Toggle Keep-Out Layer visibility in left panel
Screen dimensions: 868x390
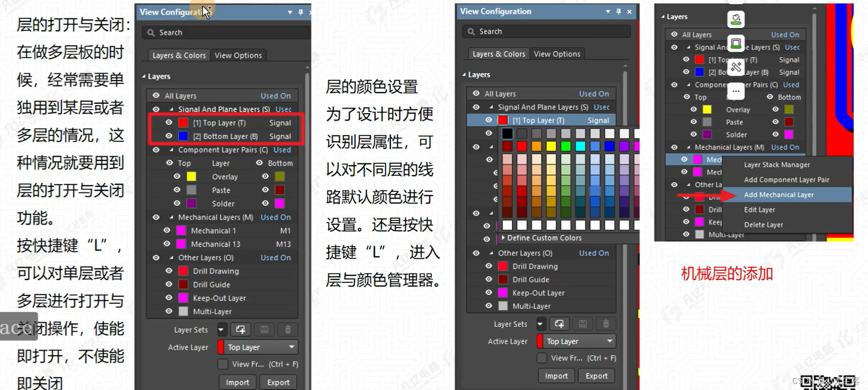point(169,298)
